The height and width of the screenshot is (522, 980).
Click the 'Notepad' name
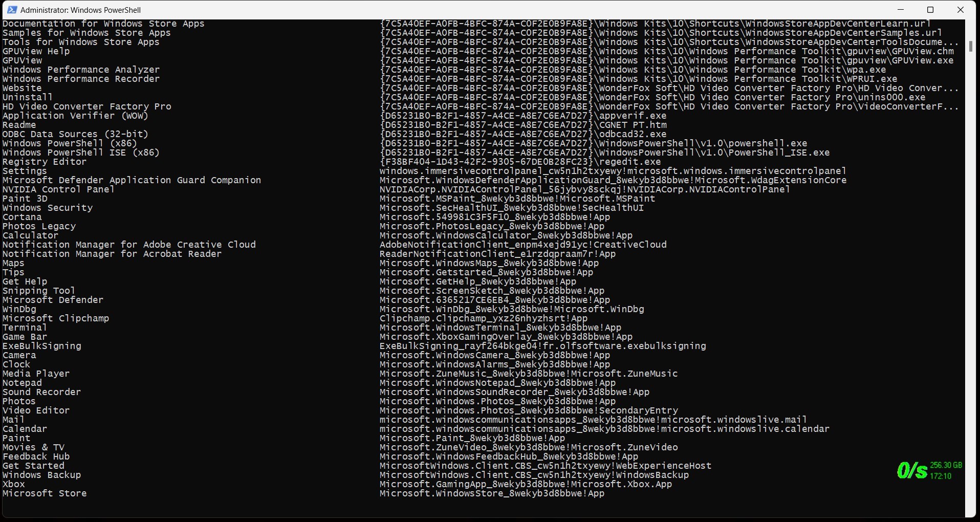coord(23,383)
